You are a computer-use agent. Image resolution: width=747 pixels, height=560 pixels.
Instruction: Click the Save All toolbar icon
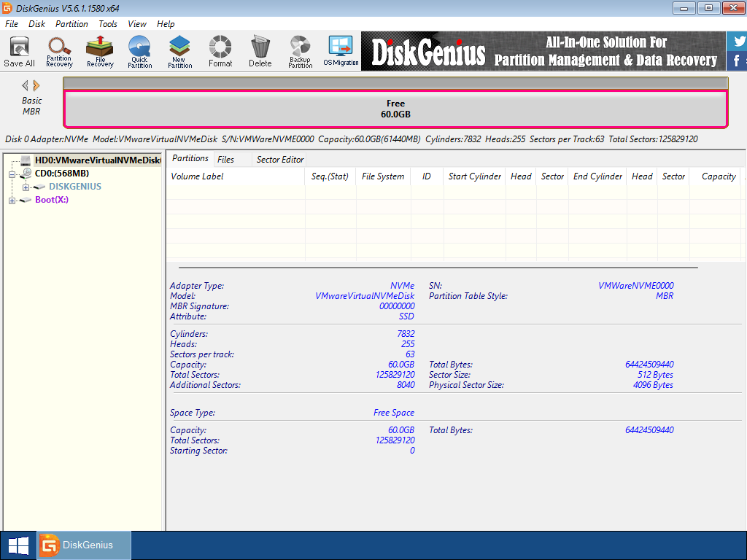pos(19,52)
